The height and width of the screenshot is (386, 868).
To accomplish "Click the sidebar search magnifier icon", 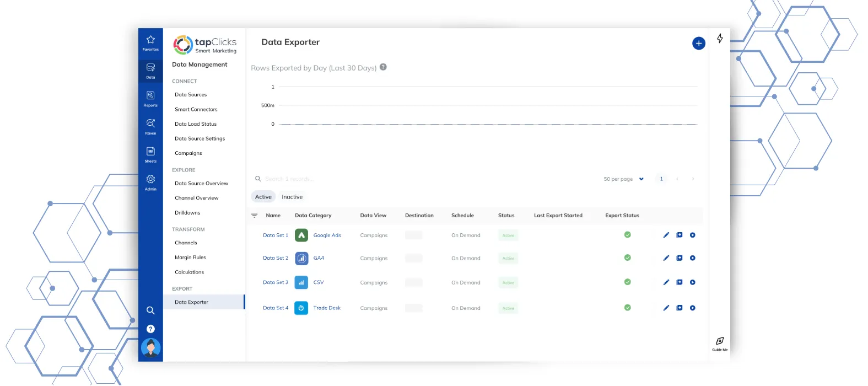I will click(x=150, y=310).
